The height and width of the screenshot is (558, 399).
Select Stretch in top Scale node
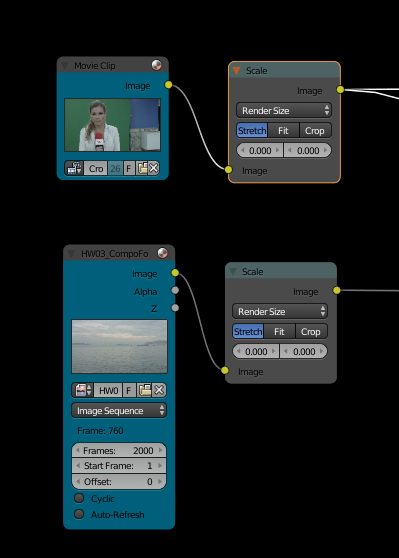[252, 131]
